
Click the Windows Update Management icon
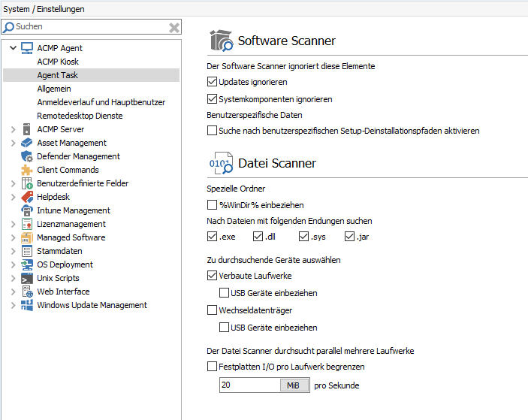27,305
